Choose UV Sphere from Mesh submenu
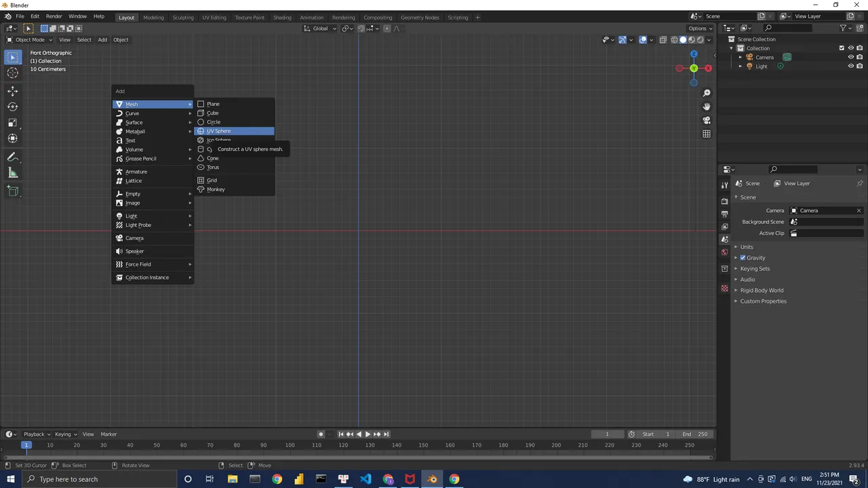 (235, 131)
